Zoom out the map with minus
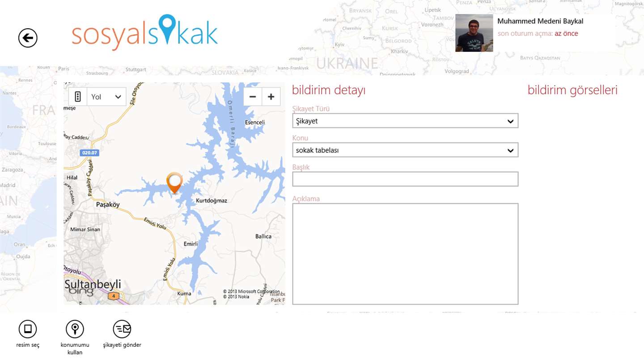644x362 pixels. (253, 97)
